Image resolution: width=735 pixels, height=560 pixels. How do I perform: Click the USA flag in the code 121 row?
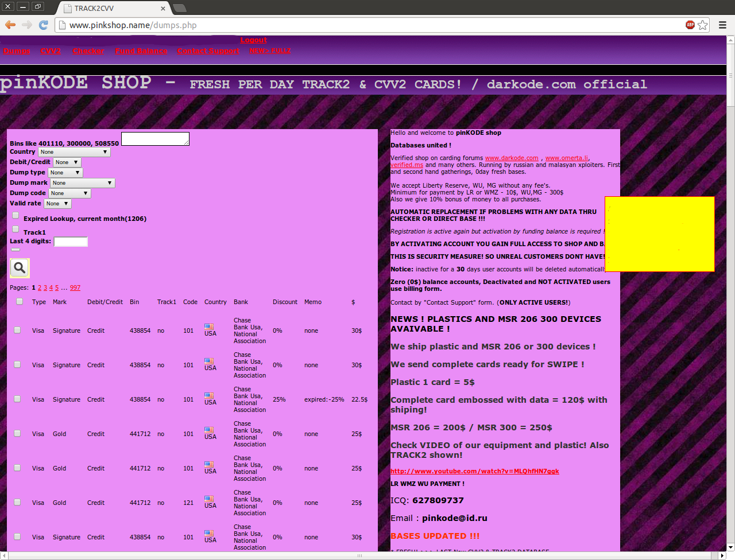pos(209,499)
